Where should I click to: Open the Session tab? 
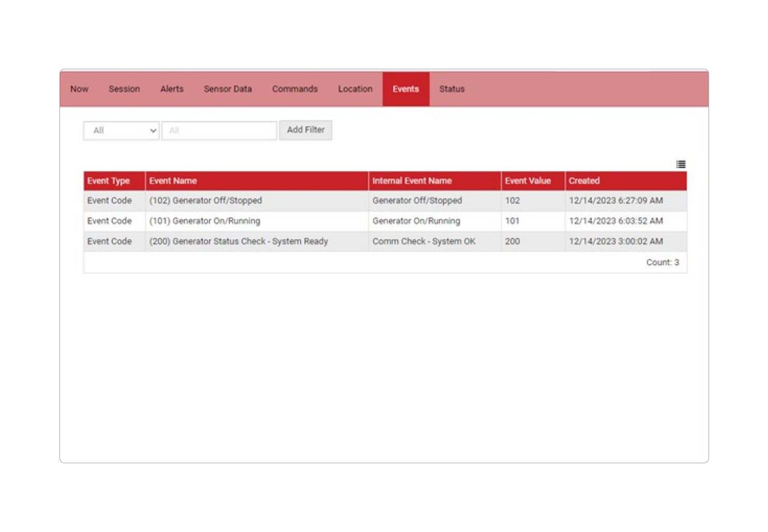[124, 88]
